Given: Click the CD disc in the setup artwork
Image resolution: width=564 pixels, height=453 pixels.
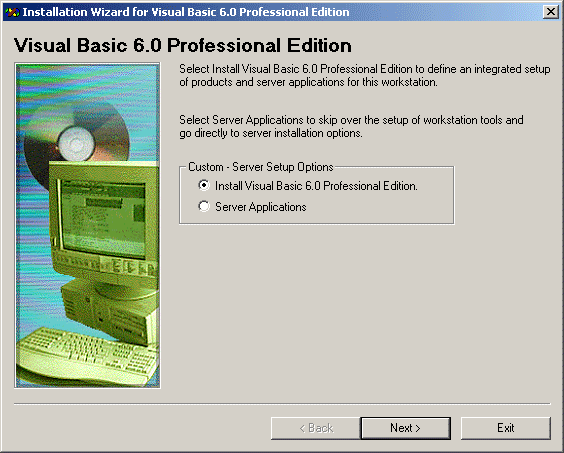Looking at the screenshot, I should coord(76,144).
